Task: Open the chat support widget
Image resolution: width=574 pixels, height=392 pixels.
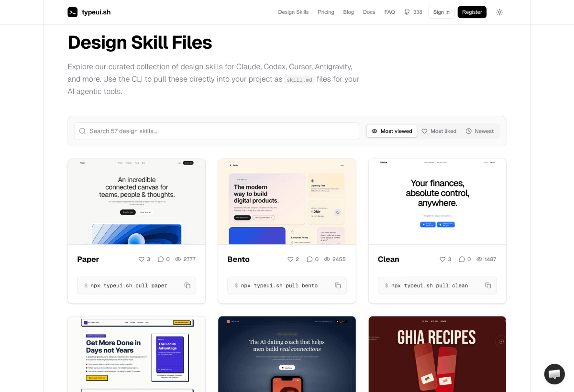Action: (554, 374)
